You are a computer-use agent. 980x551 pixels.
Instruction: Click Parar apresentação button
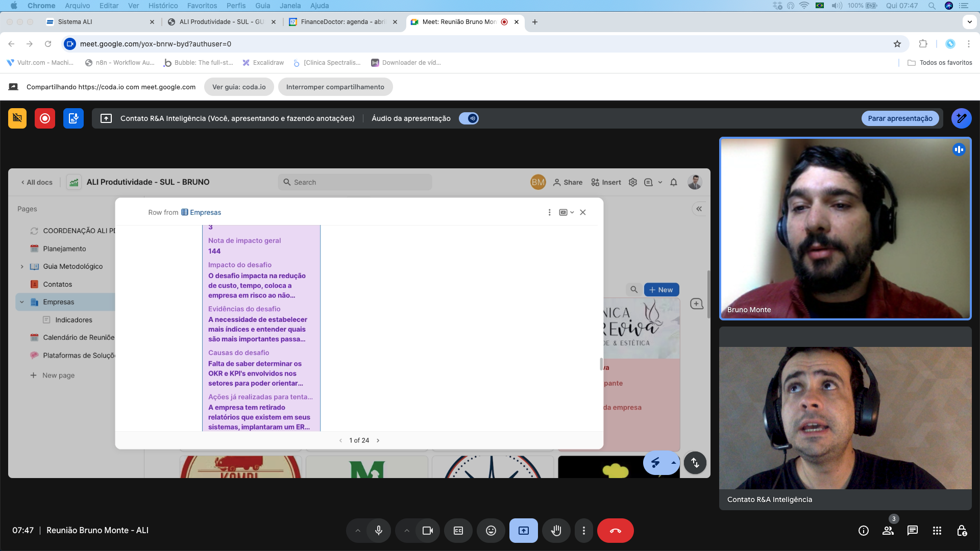[x=900, y=118]
